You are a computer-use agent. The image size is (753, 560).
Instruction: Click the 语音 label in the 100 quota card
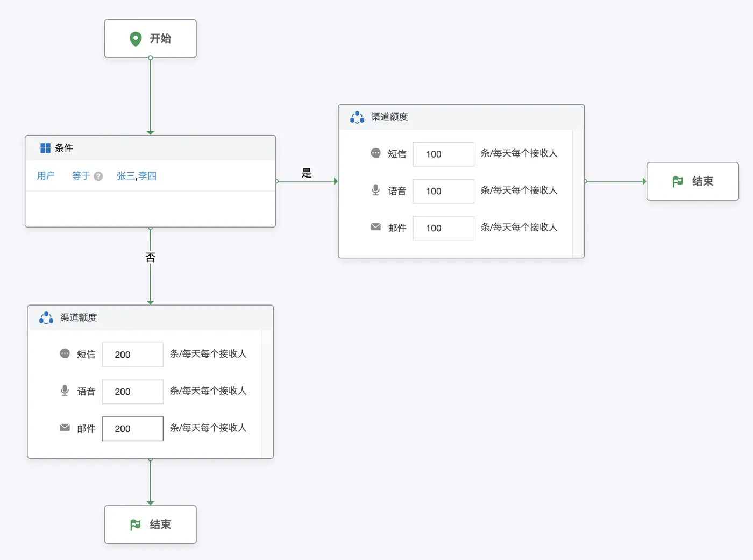point(397,192)
